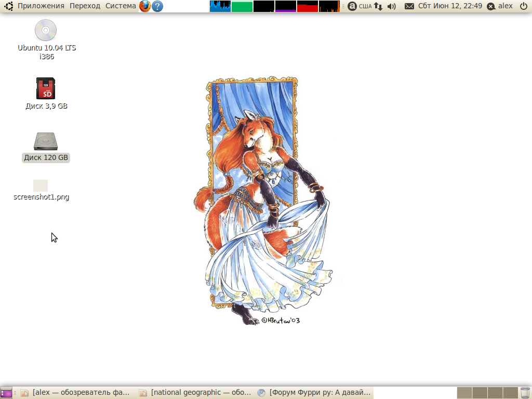Switch keyboard layout via США indicator
The image size is (532, 399).
pos(365,6)
